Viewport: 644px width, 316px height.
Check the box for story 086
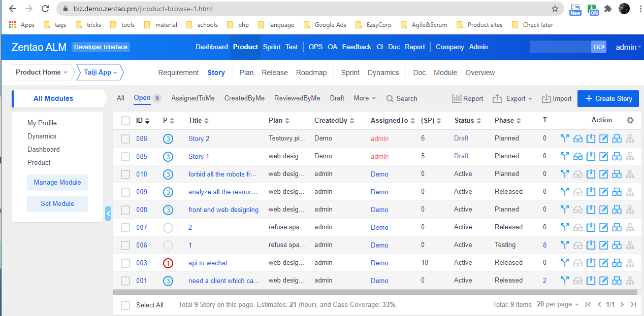click(125, 138)
